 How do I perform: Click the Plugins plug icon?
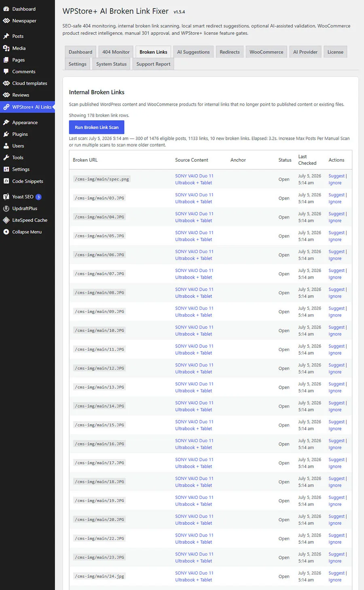click(x=6, y=134)
